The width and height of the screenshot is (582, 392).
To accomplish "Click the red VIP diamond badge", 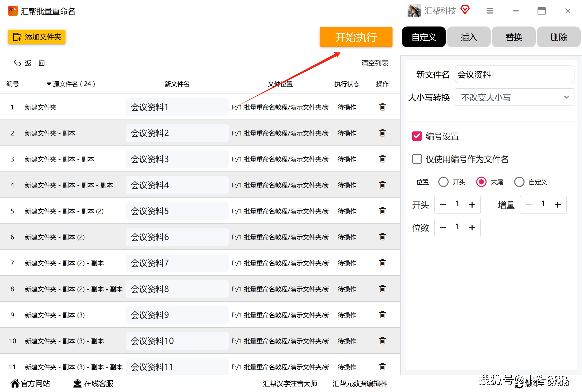I will pyautogui.click(x=465, y=10).
